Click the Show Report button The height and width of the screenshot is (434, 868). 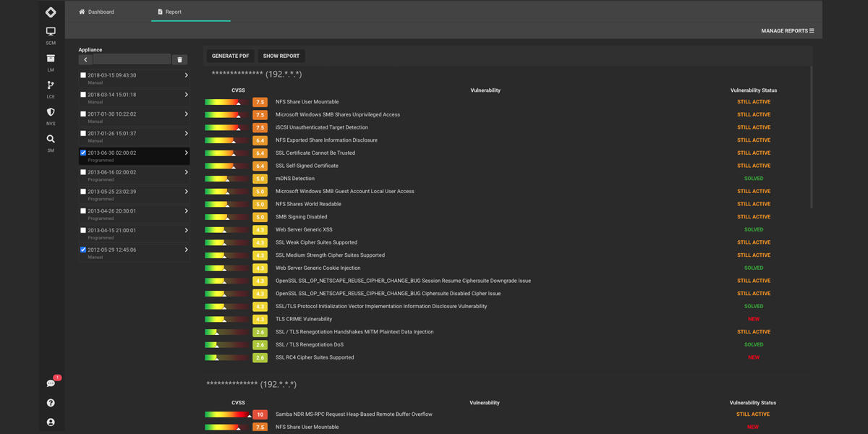tap(281, 56)
